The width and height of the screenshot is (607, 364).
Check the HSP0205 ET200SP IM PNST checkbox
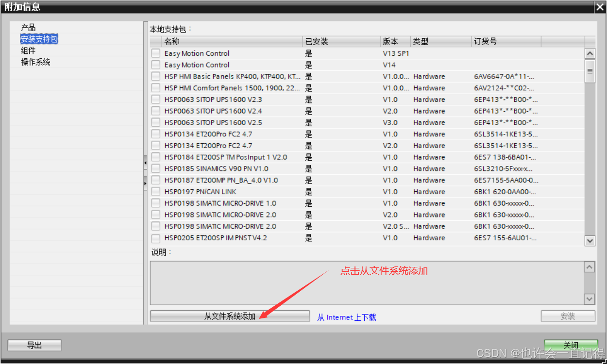(155, 238)
